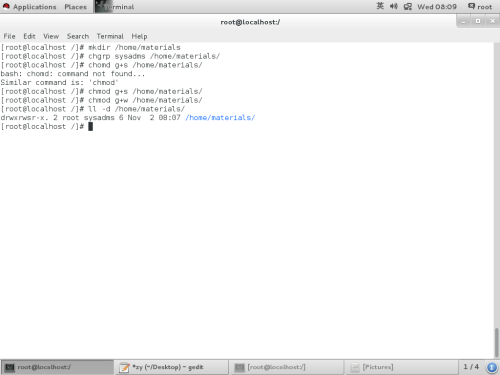The width and height of the screenshot is (500, 375).
Task: Open the File menu
Action: pyautogui.click(x=9, y=36)
